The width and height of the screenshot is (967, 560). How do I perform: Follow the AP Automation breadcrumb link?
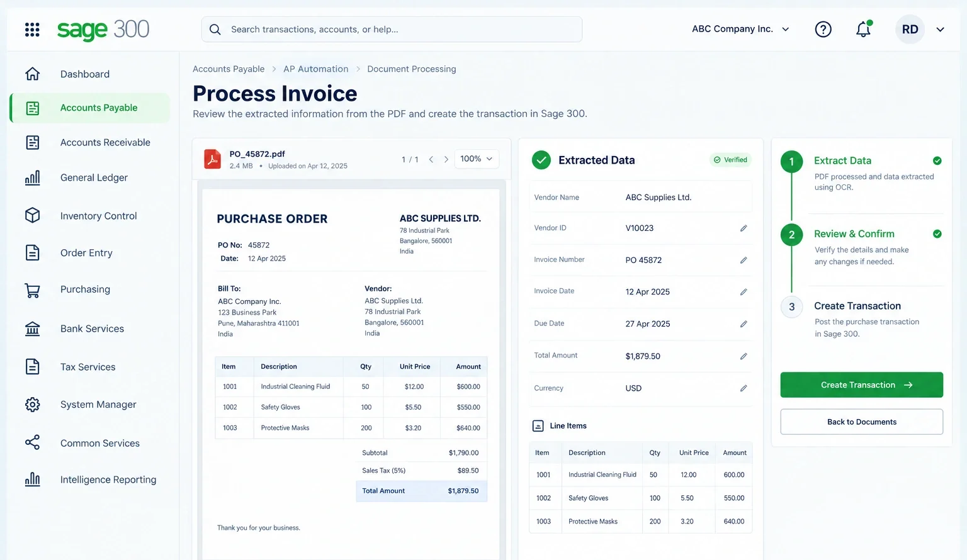click(315, 69)
